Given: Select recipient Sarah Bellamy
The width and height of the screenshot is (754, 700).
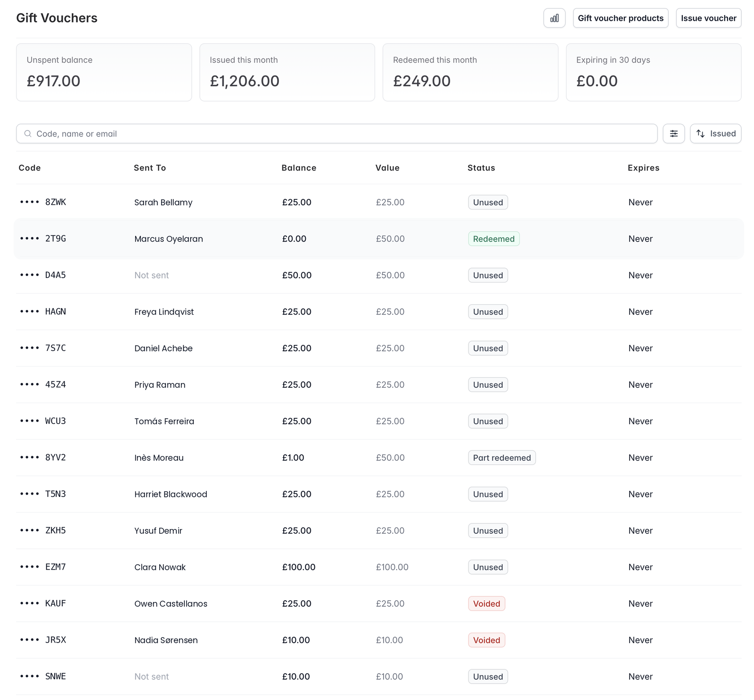Looking at the screenshot, I should tap(164, 203).
